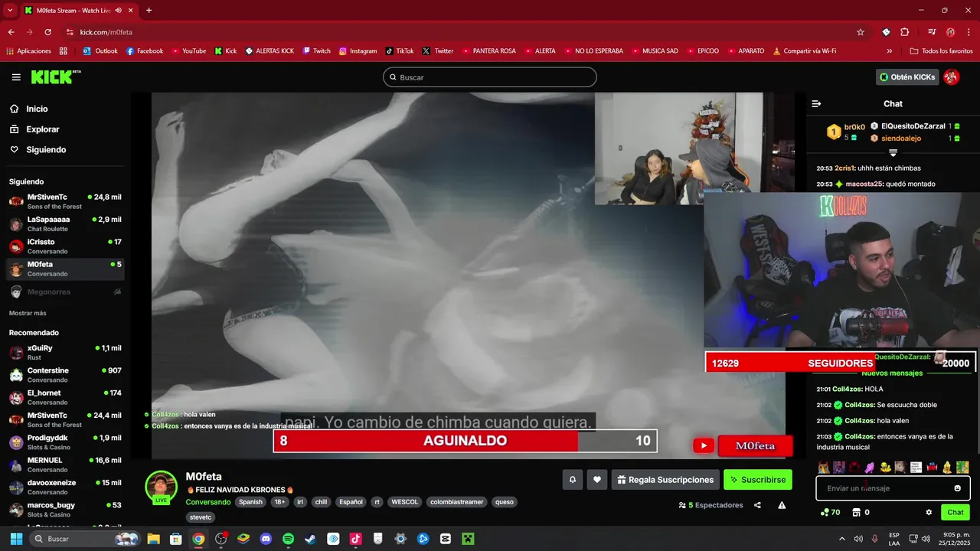Click the Conversando category link
The width and height of the screenshot is (980, 551).
[207, 502]
